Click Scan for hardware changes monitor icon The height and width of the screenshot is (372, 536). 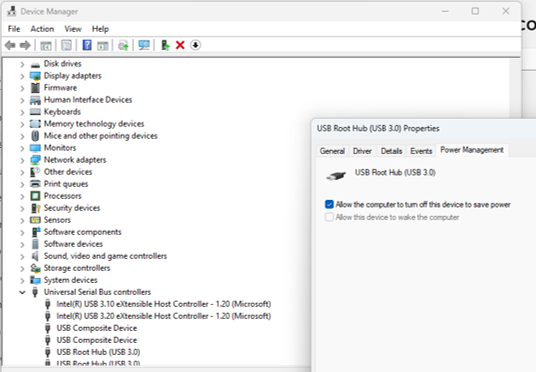click(x=144, y=45)
